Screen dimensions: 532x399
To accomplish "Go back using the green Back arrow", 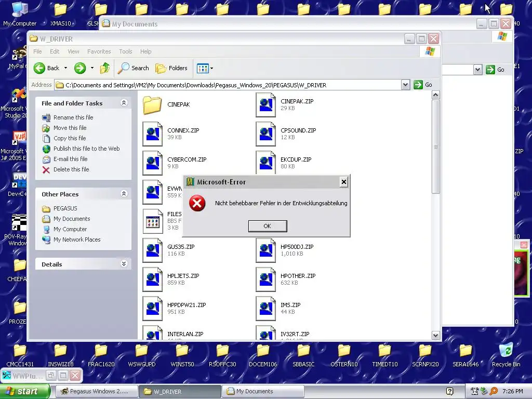I will [x=46, y=68].
